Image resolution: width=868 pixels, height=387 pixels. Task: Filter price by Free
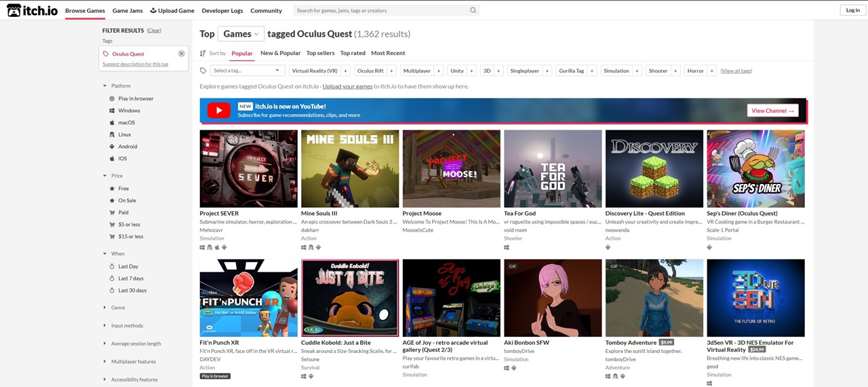[119, 188]
